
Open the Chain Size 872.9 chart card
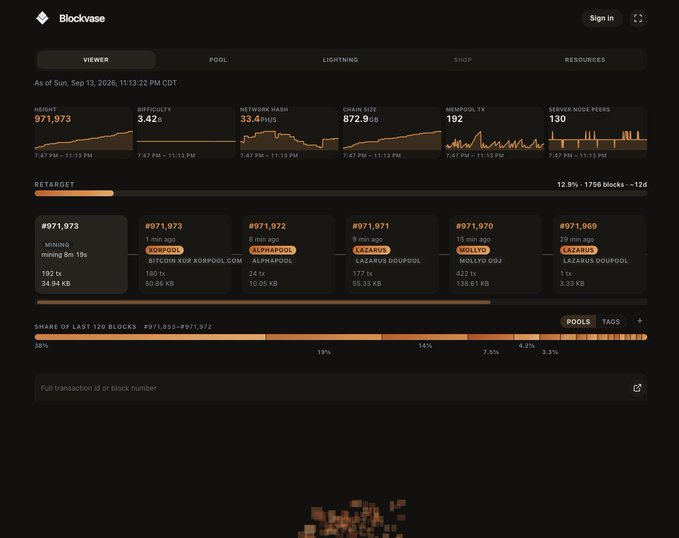[392, 133]
